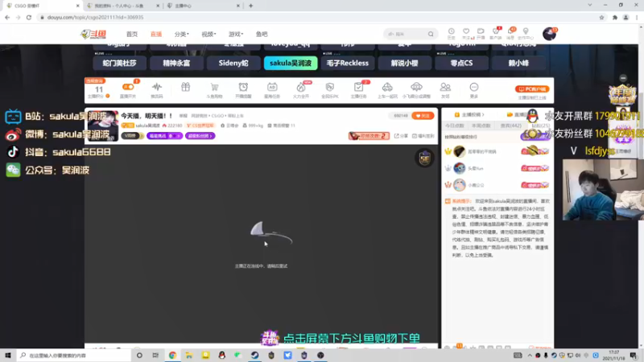Select the sakula吴润波 streamer tab

291,64
